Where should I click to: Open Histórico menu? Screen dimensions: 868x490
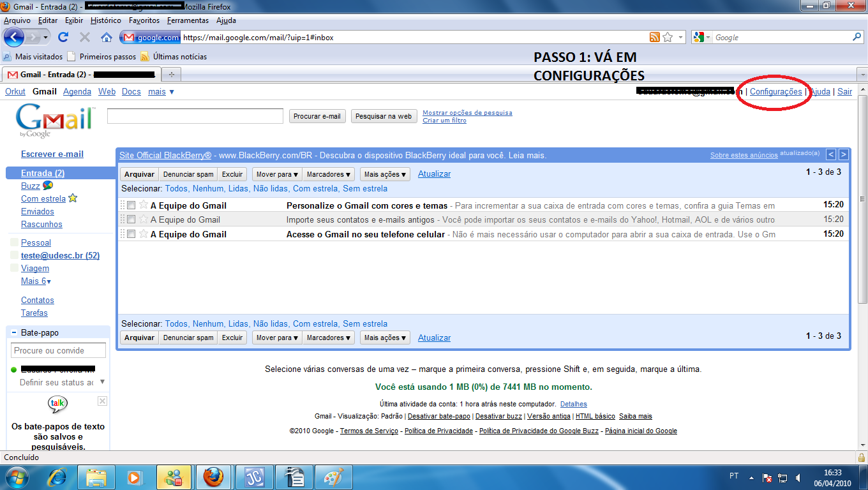(x=106, y=20)
